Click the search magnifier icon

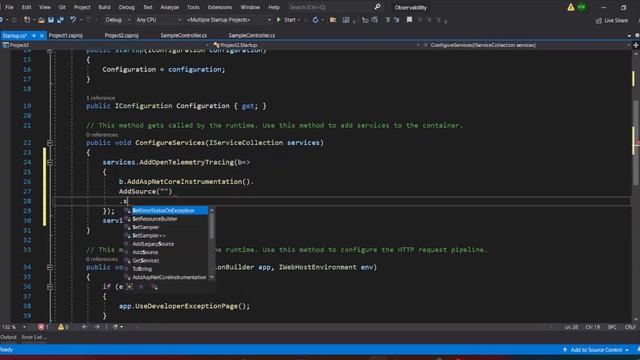pyautogui.click(x=377, y=7)
